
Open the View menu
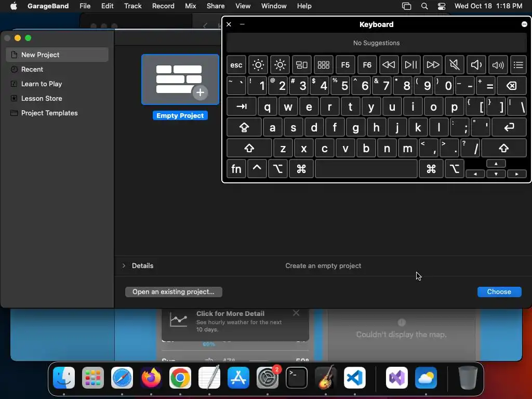243,6
